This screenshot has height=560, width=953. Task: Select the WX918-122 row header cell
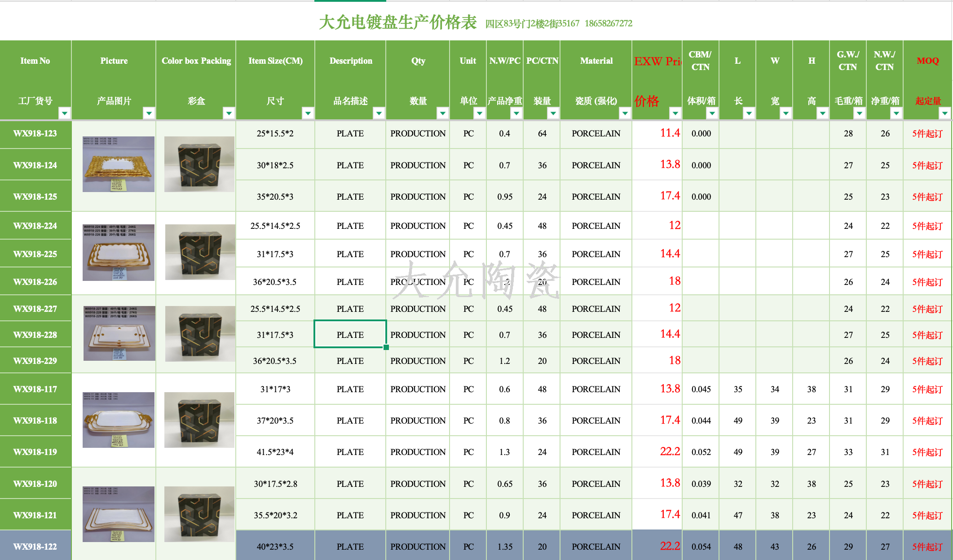35,546
